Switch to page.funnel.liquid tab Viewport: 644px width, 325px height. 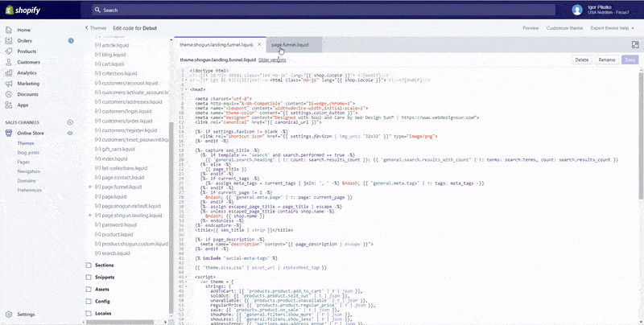(294, 45)
